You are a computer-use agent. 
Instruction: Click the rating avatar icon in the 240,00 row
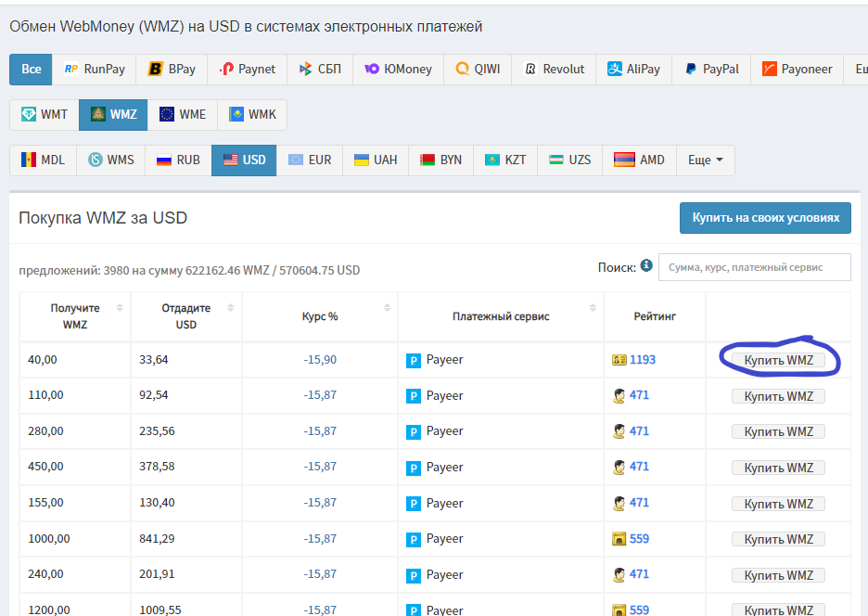coord(619,574)
